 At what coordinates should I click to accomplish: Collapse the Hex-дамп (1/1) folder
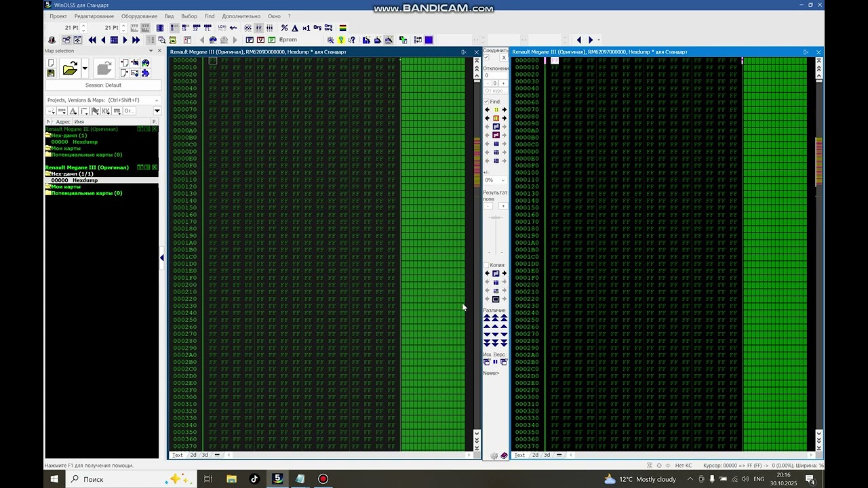[48, 174]
